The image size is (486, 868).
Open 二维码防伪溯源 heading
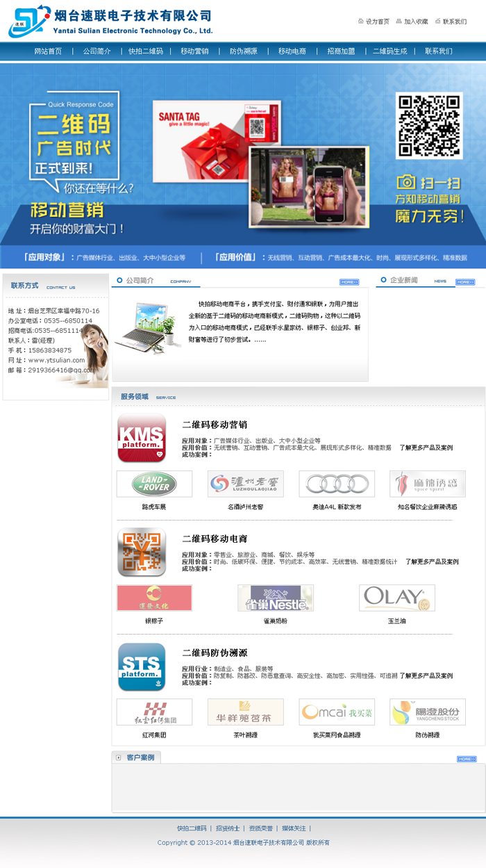(x=215, y=653)
